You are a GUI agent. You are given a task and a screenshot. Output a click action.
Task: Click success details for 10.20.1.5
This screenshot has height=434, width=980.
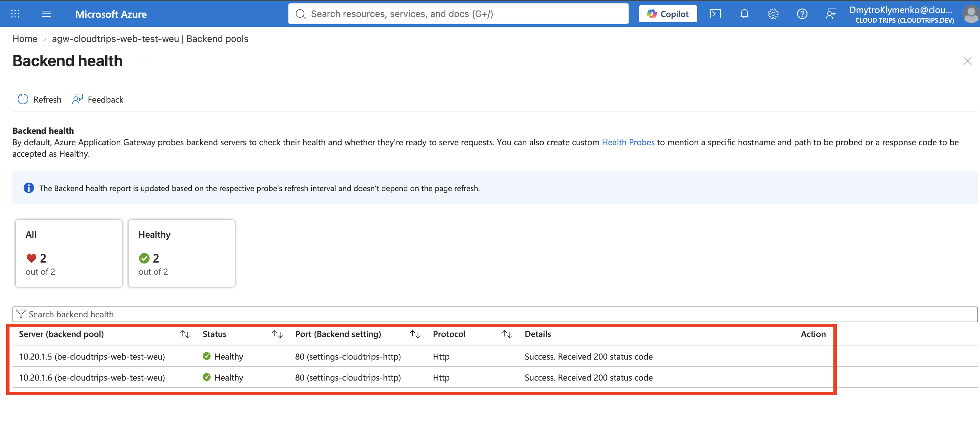tap(588, 356)
